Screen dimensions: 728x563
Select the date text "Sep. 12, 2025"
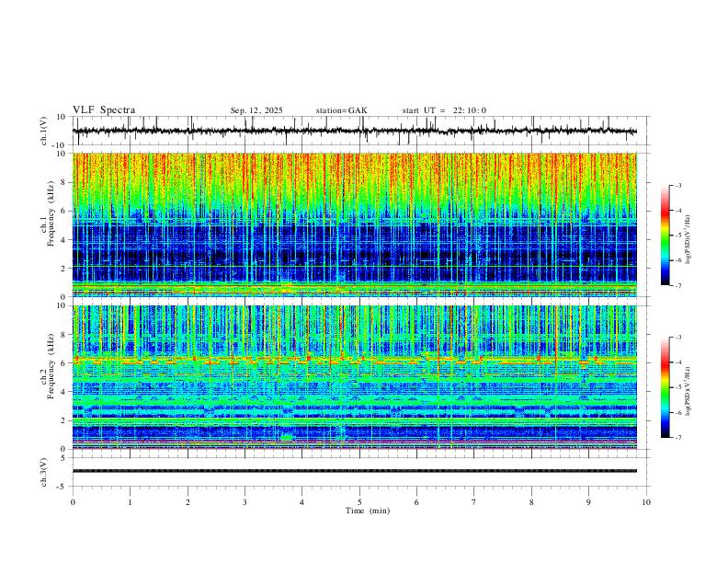click(x=256, y=110)
